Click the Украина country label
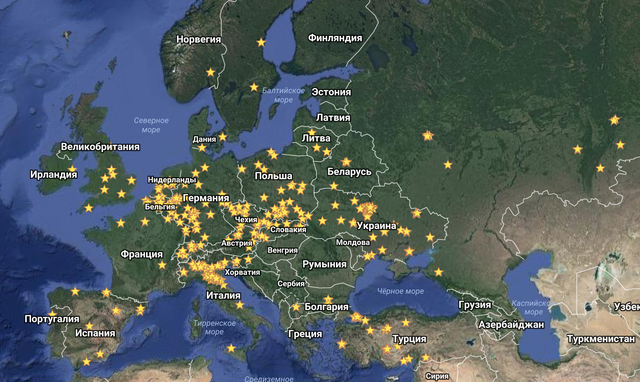The height and width of the screenshot is (382, 640). point(377,226)
